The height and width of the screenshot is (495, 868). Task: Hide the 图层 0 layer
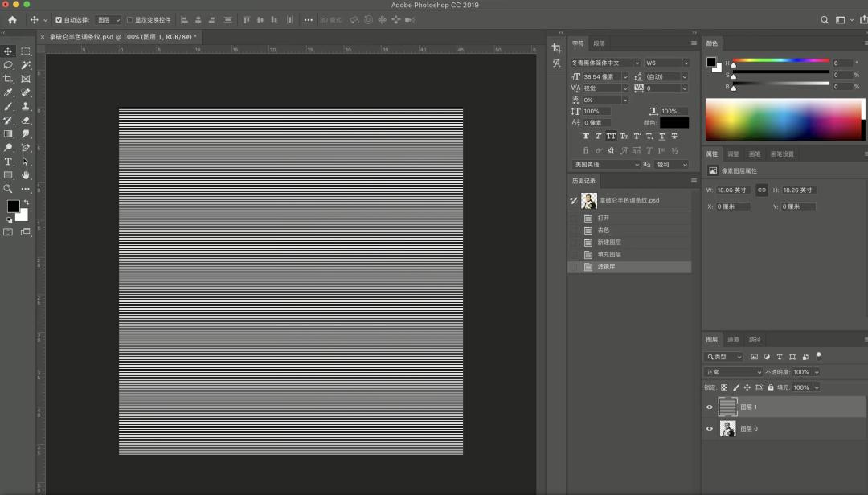tap(708, 428)
